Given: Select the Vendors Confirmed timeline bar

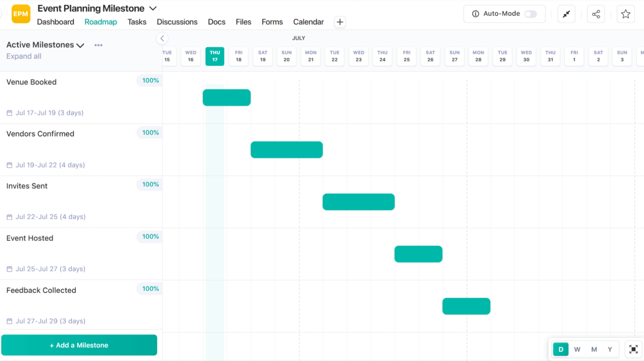Looking at the screenshot, I should point(286,150).
